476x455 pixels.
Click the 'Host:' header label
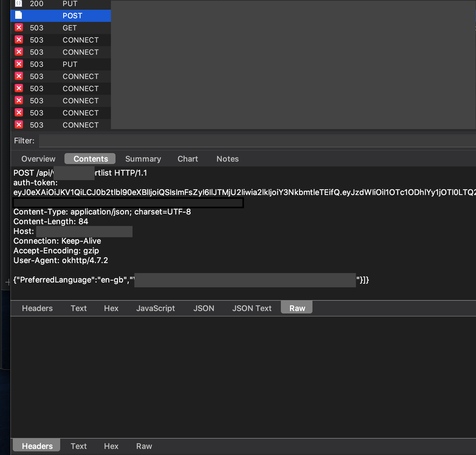coord(24,231)
